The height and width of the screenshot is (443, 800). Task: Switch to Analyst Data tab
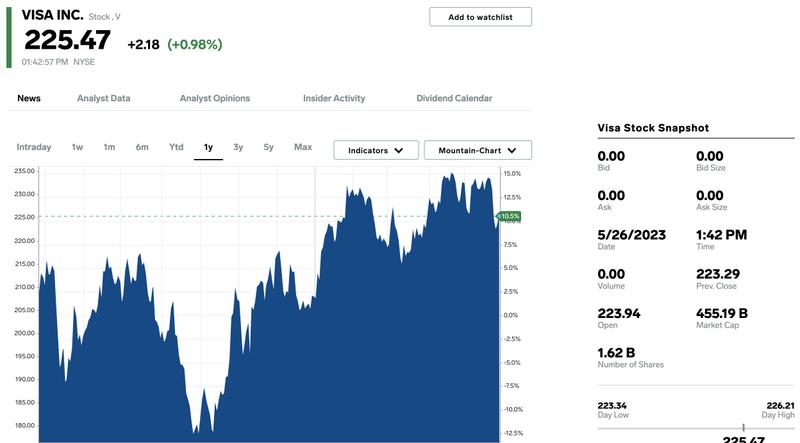click(104, 98)
